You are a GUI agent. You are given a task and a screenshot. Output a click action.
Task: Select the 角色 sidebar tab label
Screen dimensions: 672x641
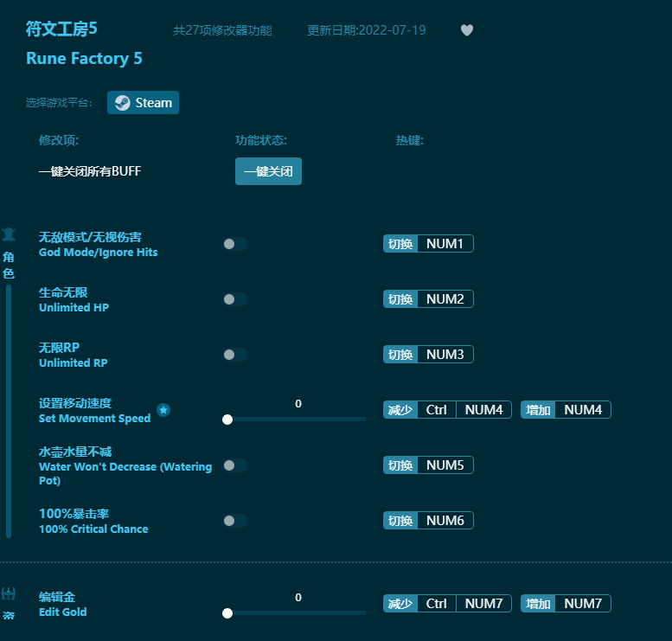pyautogui.click(x=9, y=266)
